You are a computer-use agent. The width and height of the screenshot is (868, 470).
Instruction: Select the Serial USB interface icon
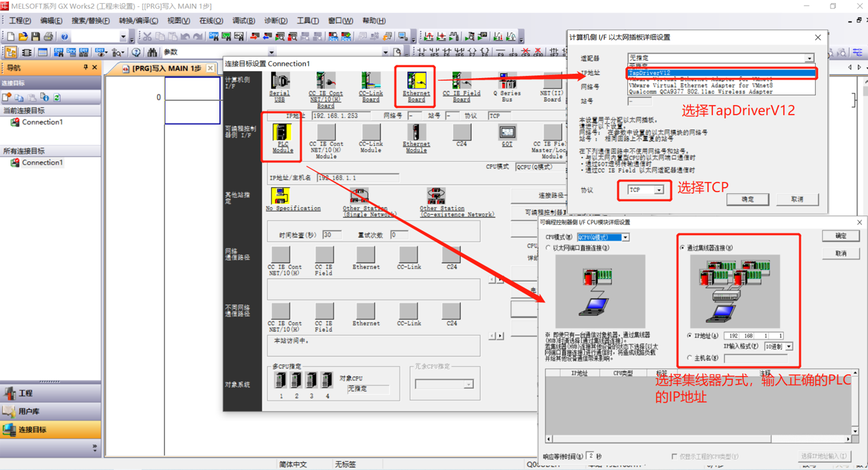280,82
